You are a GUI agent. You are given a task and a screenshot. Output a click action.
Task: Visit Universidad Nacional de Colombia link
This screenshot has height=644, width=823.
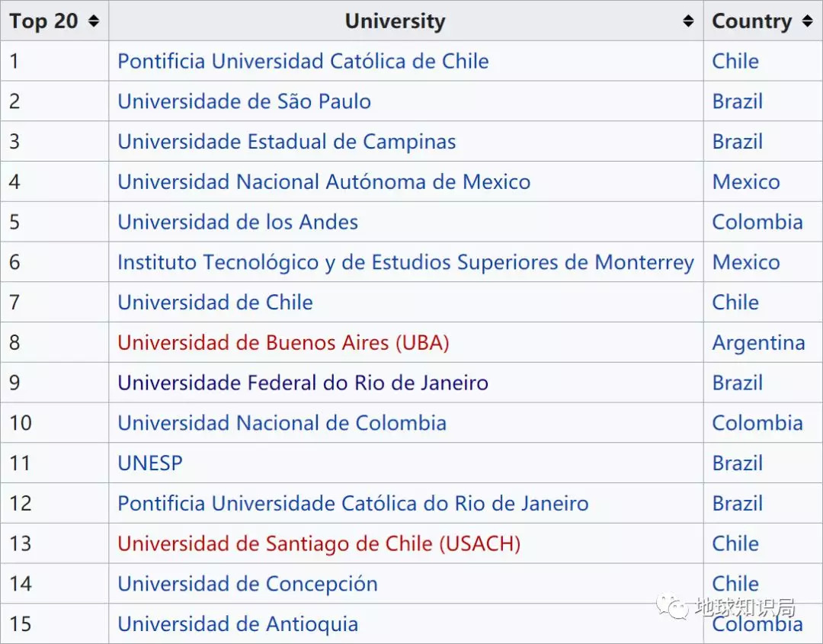tap(282, 424)
